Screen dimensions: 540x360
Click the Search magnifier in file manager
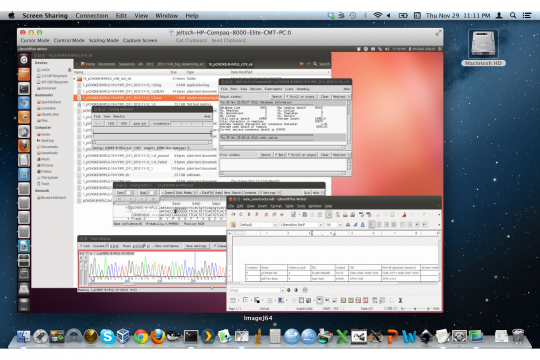tap(315, 64)
